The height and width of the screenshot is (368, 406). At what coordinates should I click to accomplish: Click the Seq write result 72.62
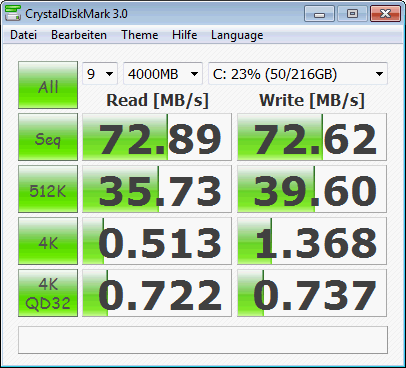point(312,137)
